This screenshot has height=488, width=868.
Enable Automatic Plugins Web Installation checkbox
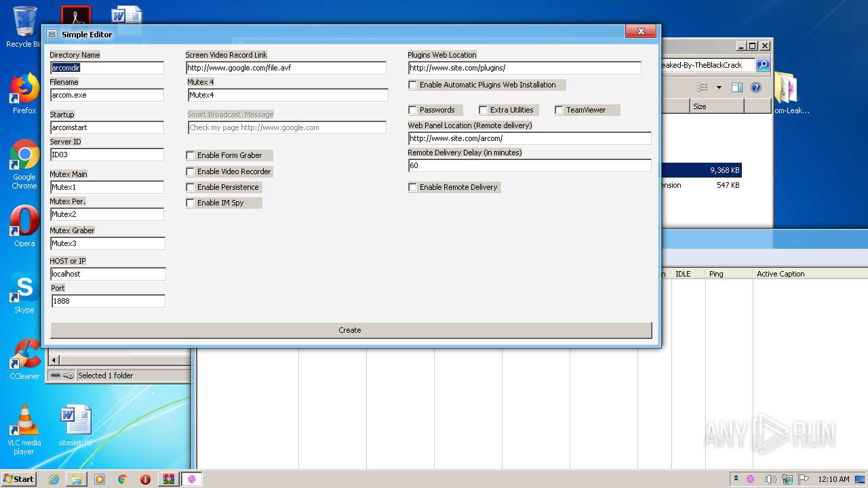pos(412,85)
